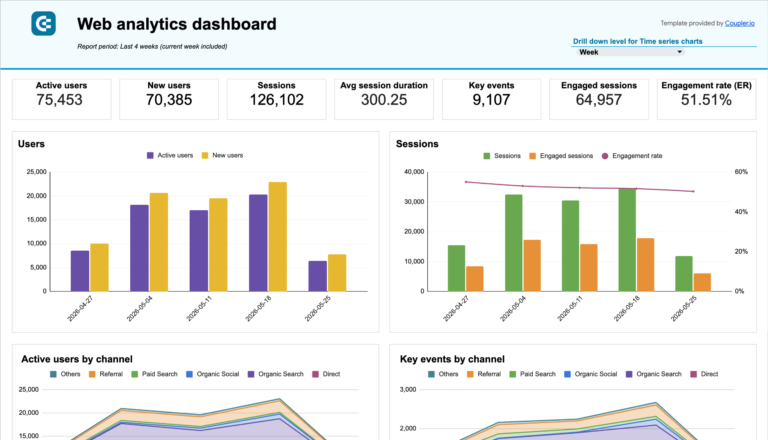The width and height of the screenshot is (768, 440).
Task: Click the Users chart title
Action: [31, 144]
